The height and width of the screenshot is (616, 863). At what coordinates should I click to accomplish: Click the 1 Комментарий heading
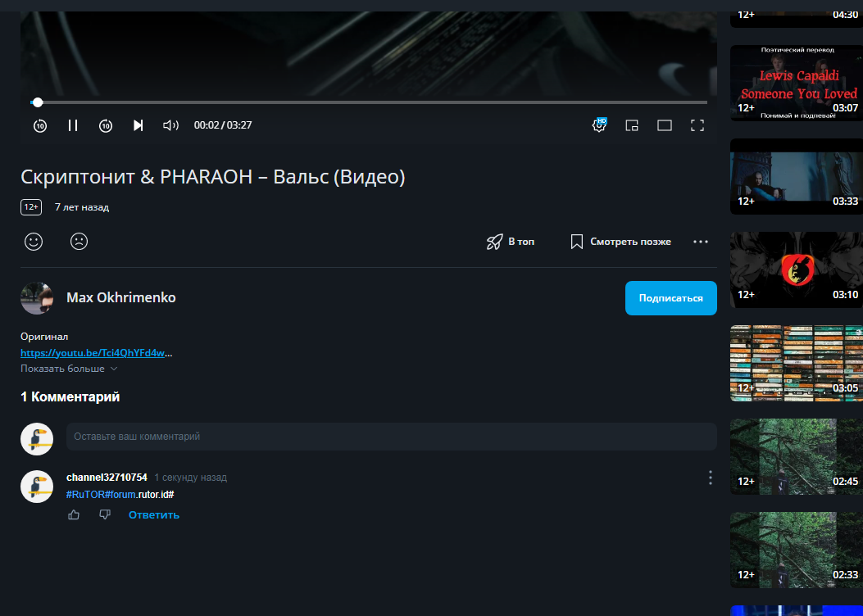[70, 396]
